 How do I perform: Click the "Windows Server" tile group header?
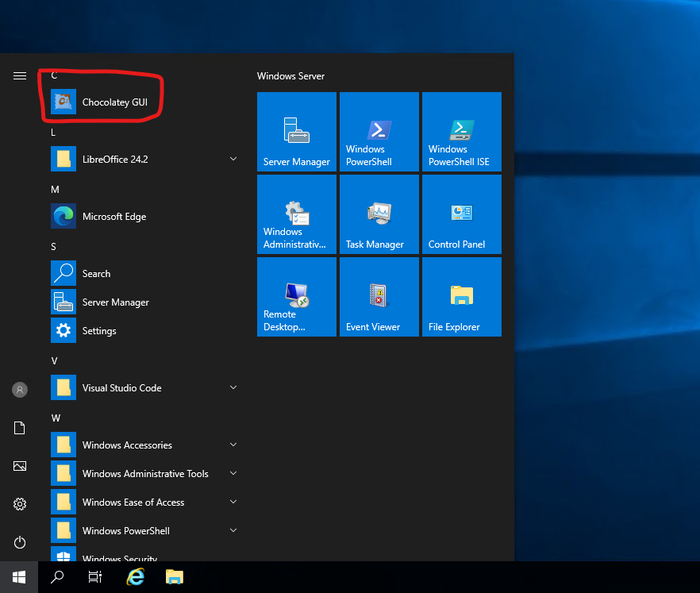(x=290, y=76)
